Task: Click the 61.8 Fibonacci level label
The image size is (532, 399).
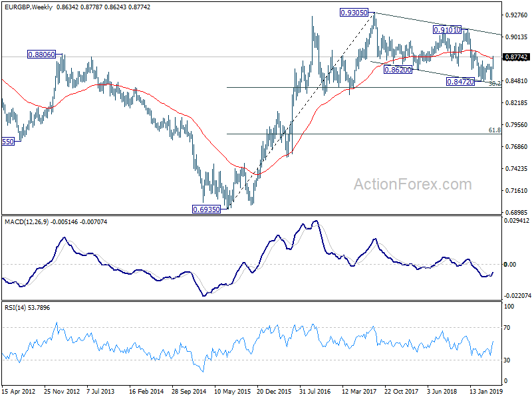Action: [x=494, y=130]
